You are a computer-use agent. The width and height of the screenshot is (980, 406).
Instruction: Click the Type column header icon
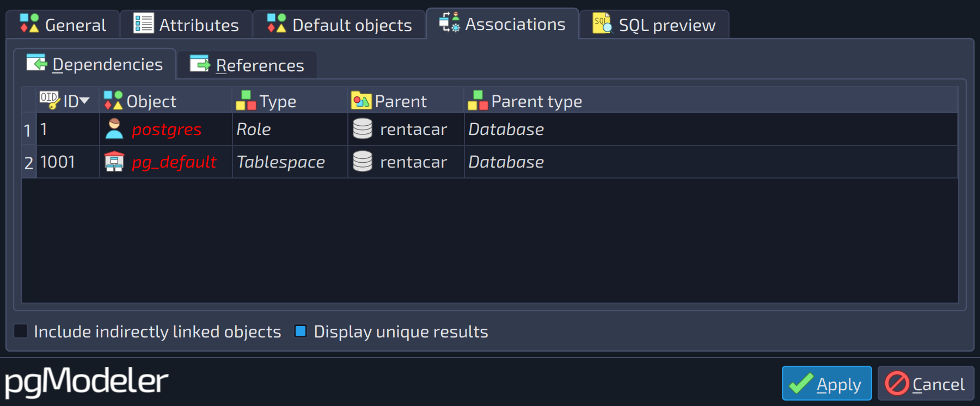[x=246, y=101]
